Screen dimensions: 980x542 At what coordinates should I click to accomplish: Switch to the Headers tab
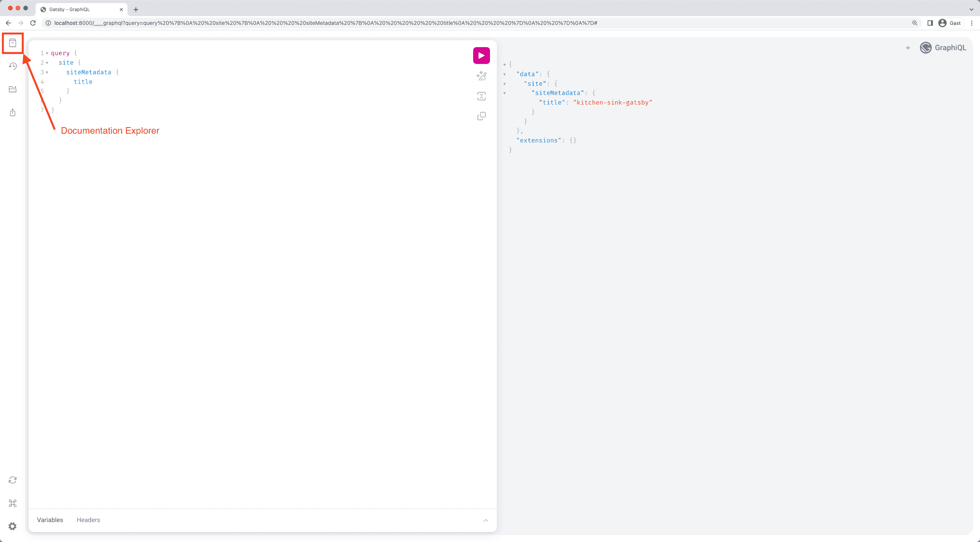(88, 520)
